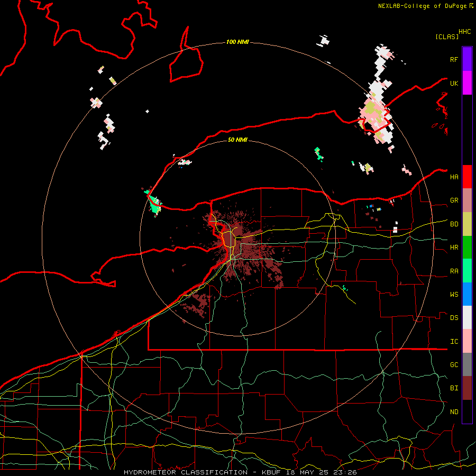Click the 50 NMI range ring label
The image size is (476, 476).
pos(237,140)
